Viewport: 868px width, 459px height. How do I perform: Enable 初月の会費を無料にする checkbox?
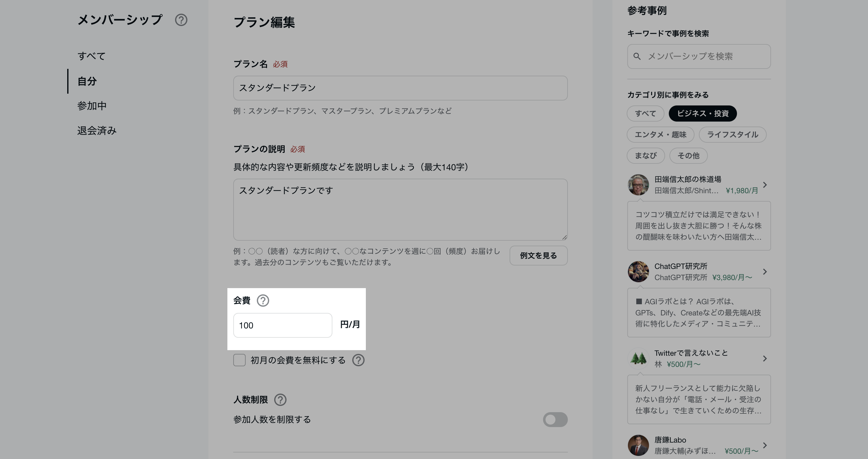click(239, 360)
